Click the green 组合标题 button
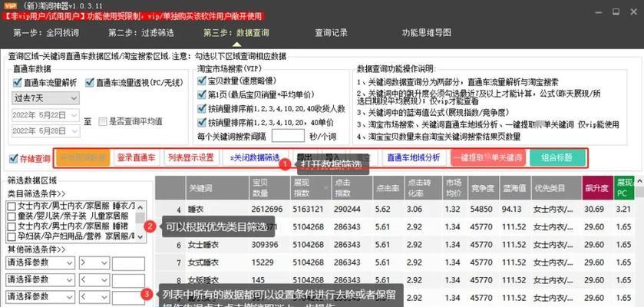 click(x=557, y=157)
